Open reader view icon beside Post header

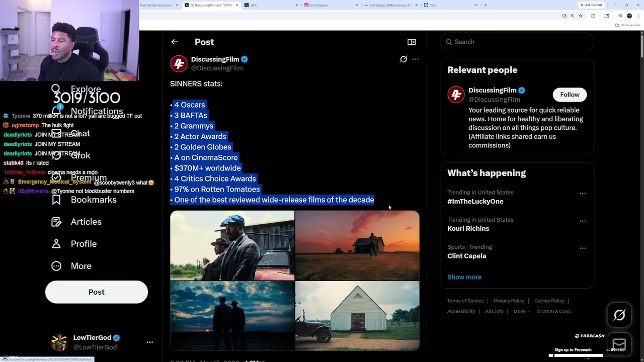tap(412, 42)
